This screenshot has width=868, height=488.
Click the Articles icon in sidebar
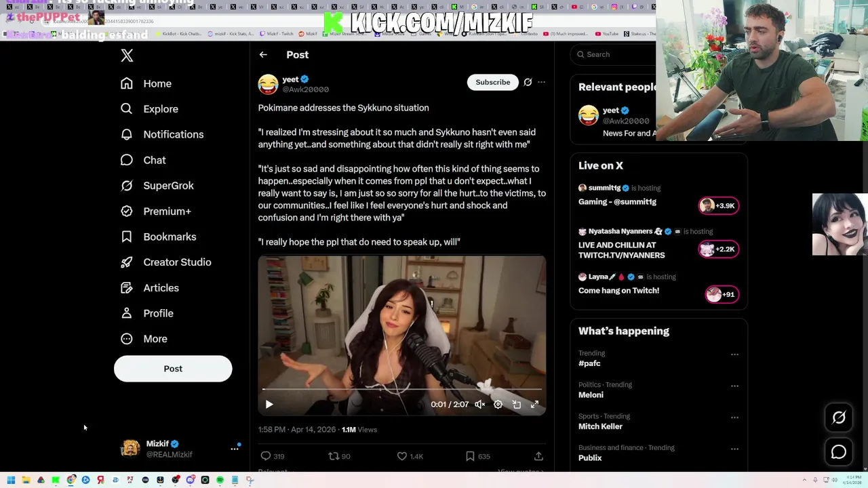point(127,288)
